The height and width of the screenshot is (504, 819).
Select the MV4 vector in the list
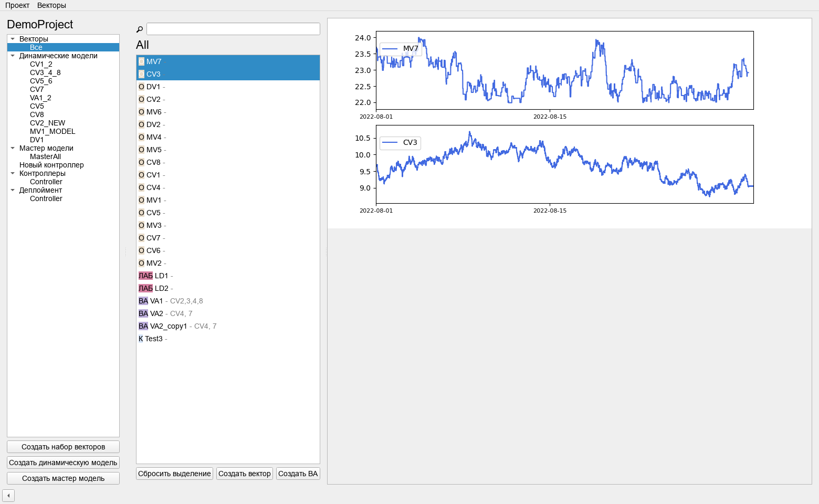point(228,137)
